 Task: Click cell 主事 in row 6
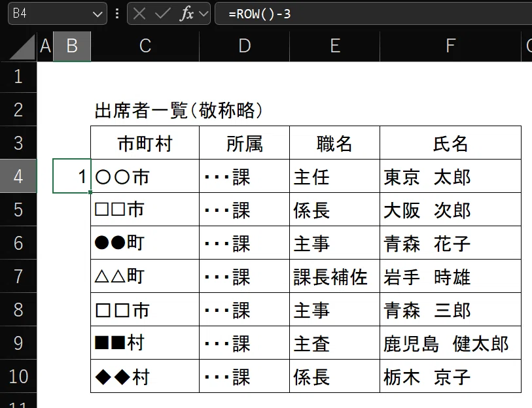coord(334,243)
